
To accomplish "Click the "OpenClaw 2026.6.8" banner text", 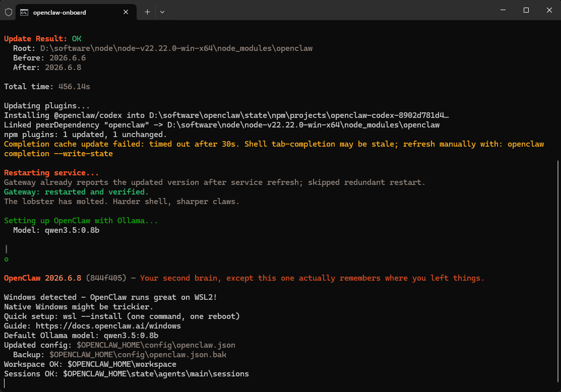I will pos(42,278).
